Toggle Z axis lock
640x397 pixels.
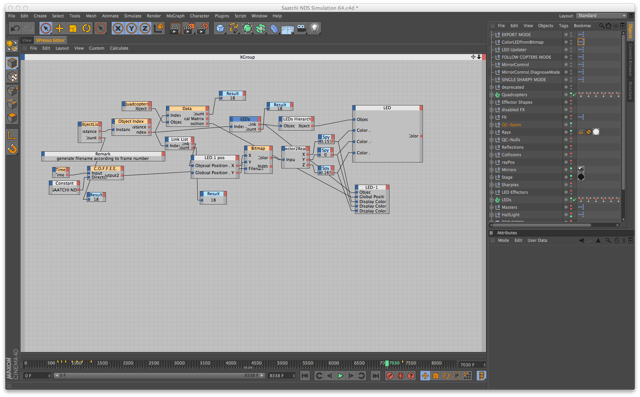pos(145,28)
